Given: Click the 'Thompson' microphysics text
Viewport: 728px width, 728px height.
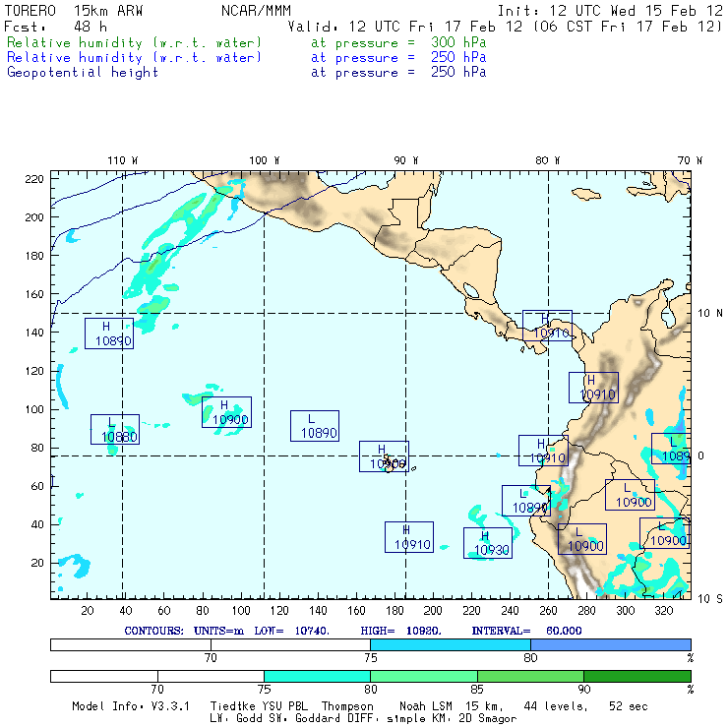Looking at the screenshot, I should point(347,706).
